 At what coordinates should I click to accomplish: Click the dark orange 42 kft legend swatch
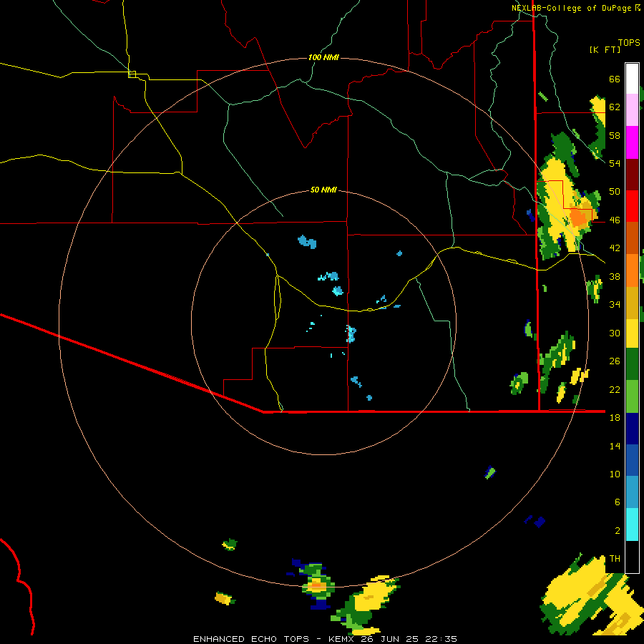pos(632,238)
